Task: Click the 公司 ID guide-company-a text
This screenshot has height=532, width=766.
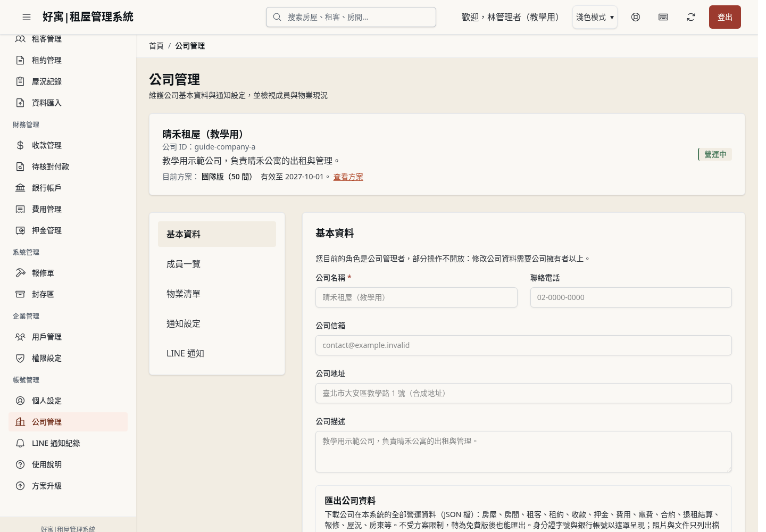Action: coord(209,147)
